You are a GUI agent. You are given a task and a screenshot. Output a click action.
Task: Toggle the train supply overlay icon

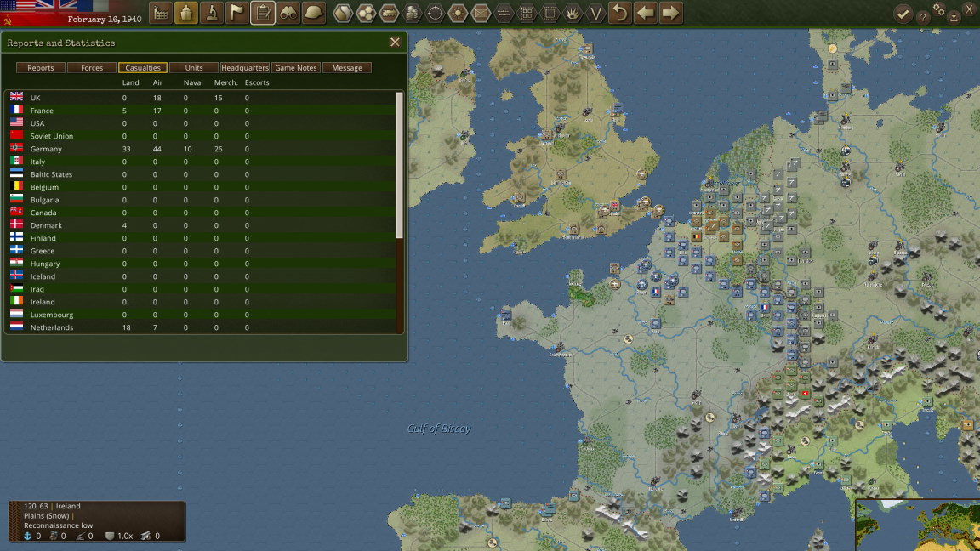pos(389,13)
